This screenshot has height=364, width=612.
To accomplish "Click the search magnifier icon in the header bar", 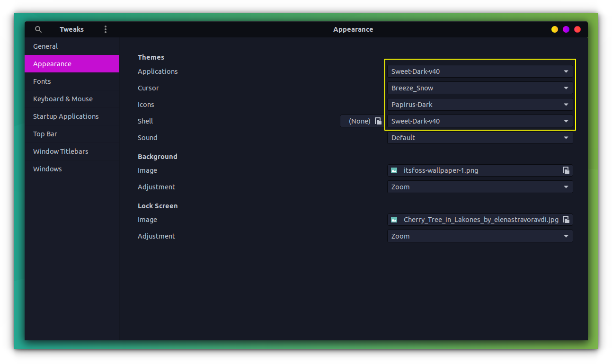I will tap(38, 29).
